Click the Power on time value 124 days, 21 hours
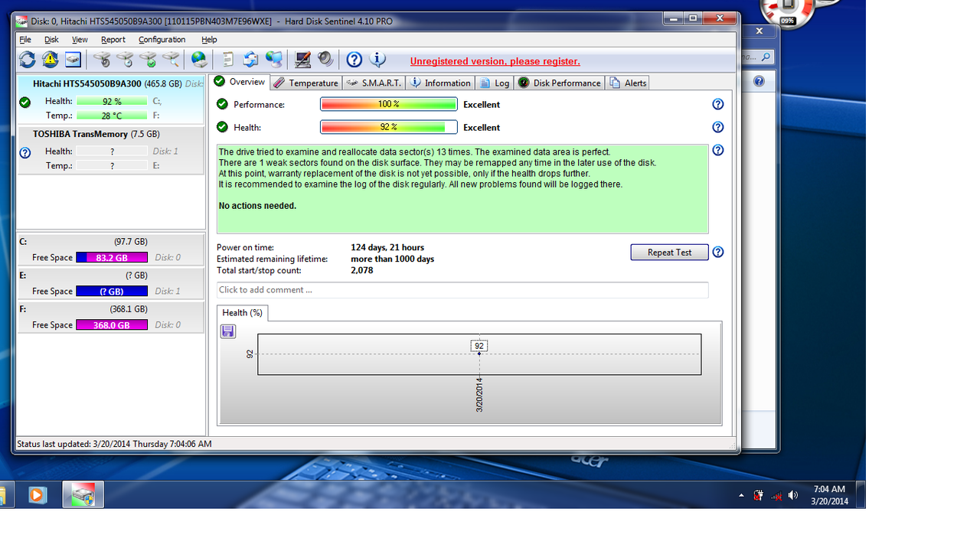This screenshot has width=980, height=551. pos(387,247)
